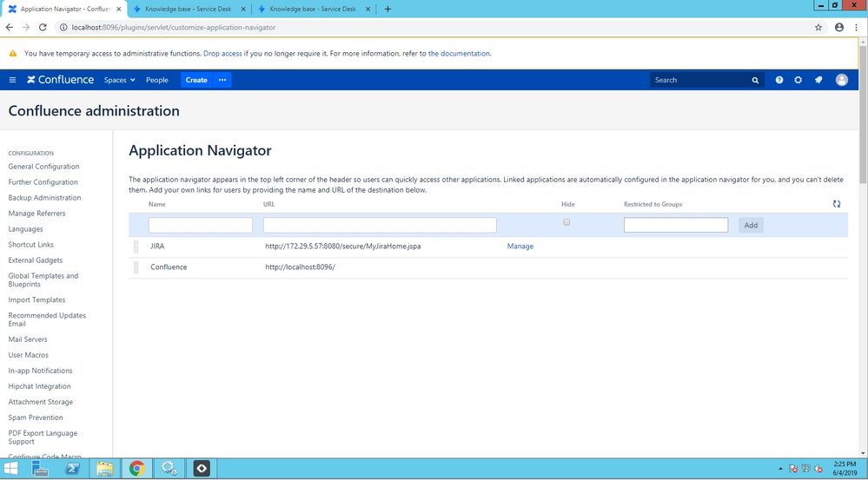
Task: Open Recommended Updates Email in sidebar
Action: pyautogui.click(x=47, y=319)
